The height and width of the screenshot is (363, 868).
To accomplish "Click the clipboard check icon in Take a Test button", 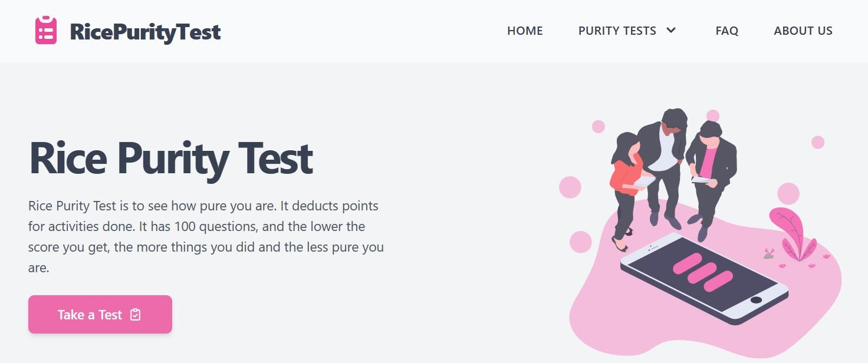I will click(136, 315).
